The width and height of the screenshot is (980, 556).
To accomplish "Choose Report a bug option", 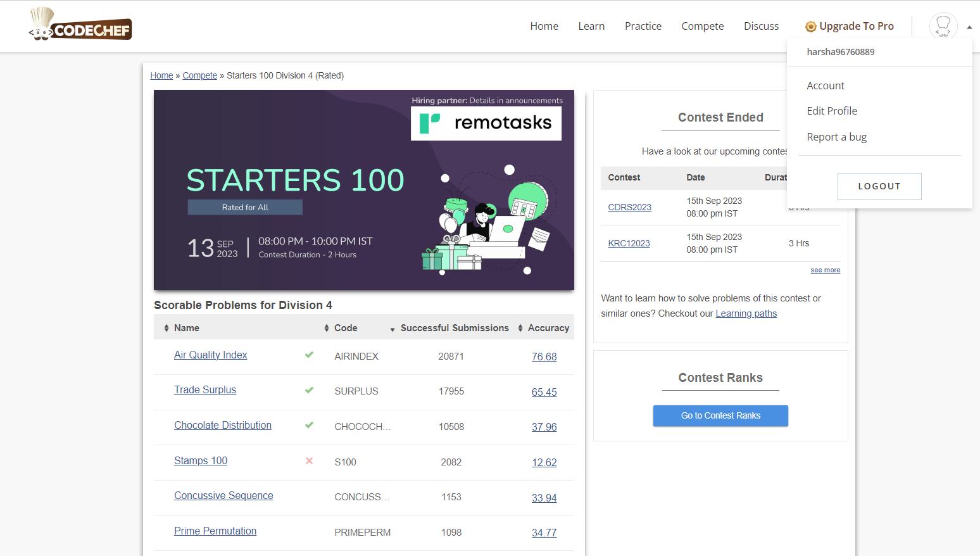I will [836, 137].
